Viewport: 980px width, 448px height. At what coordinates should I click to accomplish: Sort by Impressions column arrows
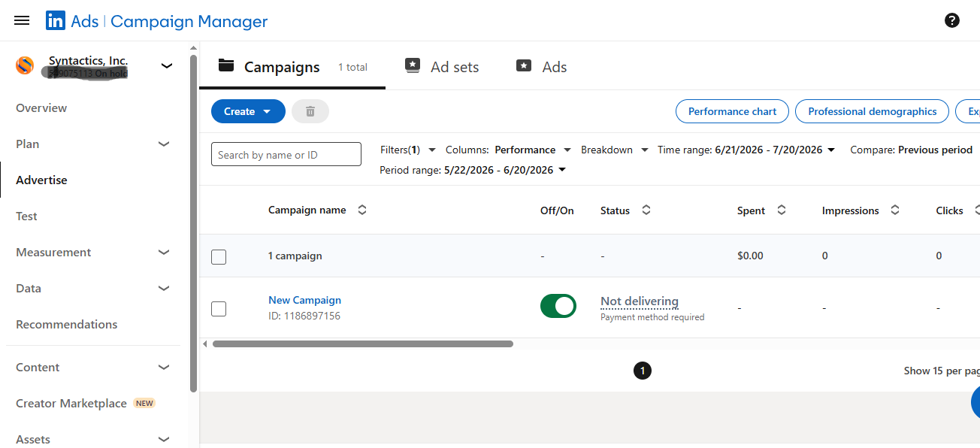pyautogui.click(x=895, y=210)
